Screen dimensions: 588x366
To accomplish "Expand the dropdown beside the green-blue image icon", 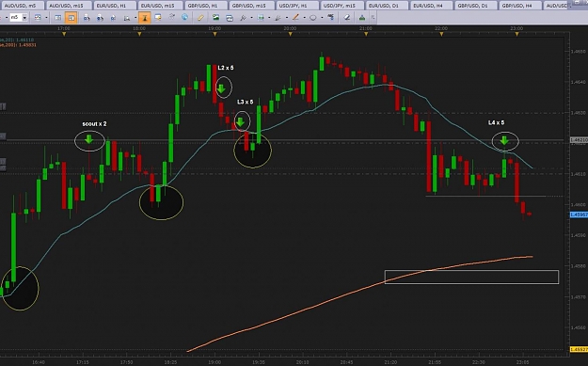I will [269, 18].
